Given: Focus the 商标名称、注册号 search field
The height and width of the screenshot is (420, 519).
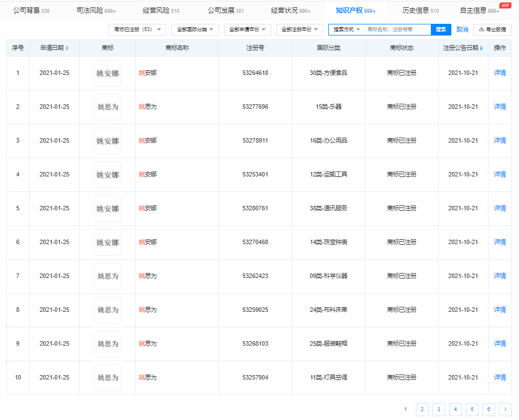Looking at the screenshot, I should pyautogui.click(x=397, y=29).
